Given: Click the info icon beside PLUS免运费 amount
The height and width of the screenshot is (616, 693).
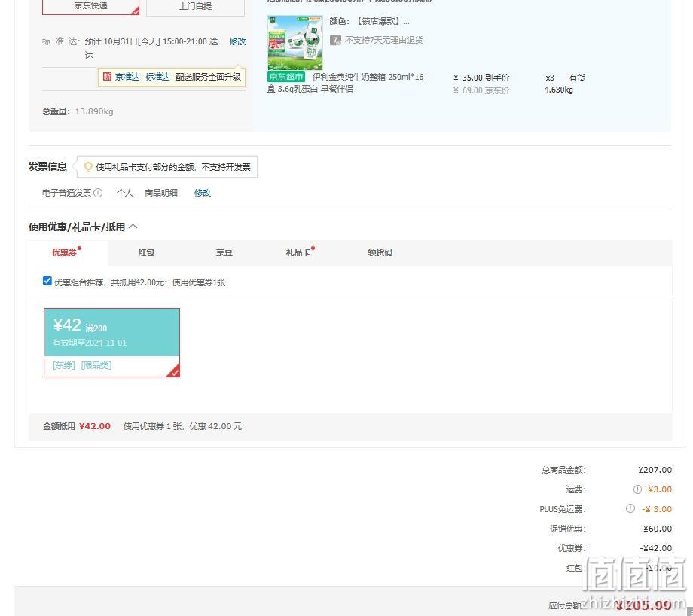Looking at the screenshot, I should pyautogui.click(x=630, y=508).
